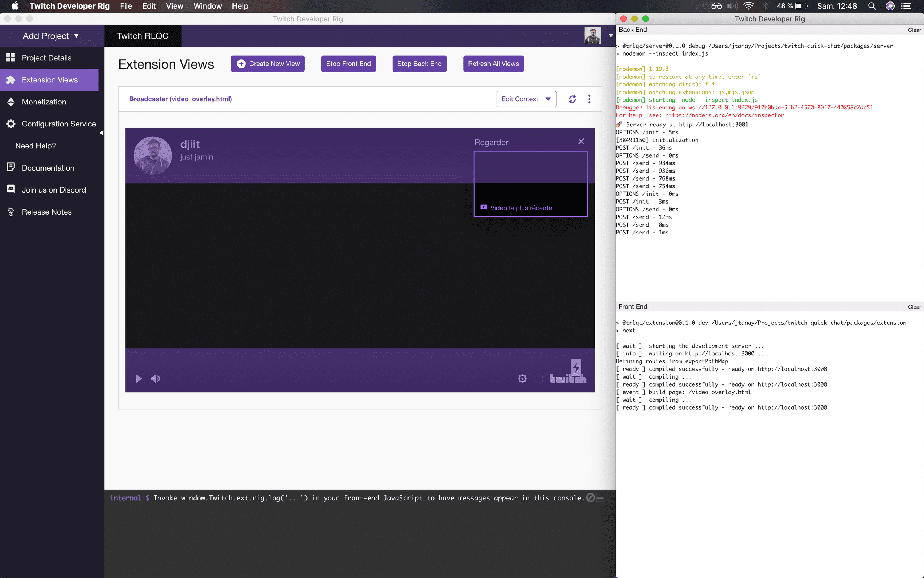The width and height of the screenshot is (924, 578).
Task: Click the Broadcaster (video_overlay.html) title
Action: [x=180, y=99]
